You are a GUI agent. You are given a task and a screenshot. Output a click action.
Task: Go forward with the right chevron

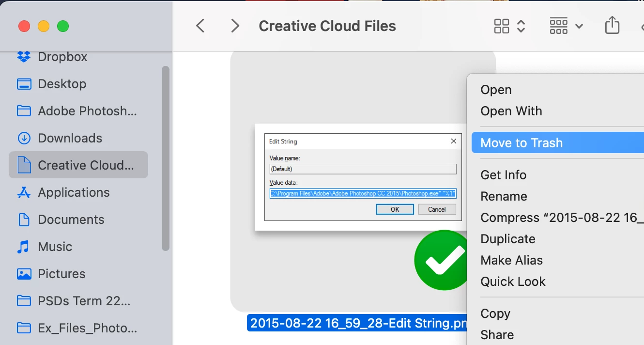point(235,26)
